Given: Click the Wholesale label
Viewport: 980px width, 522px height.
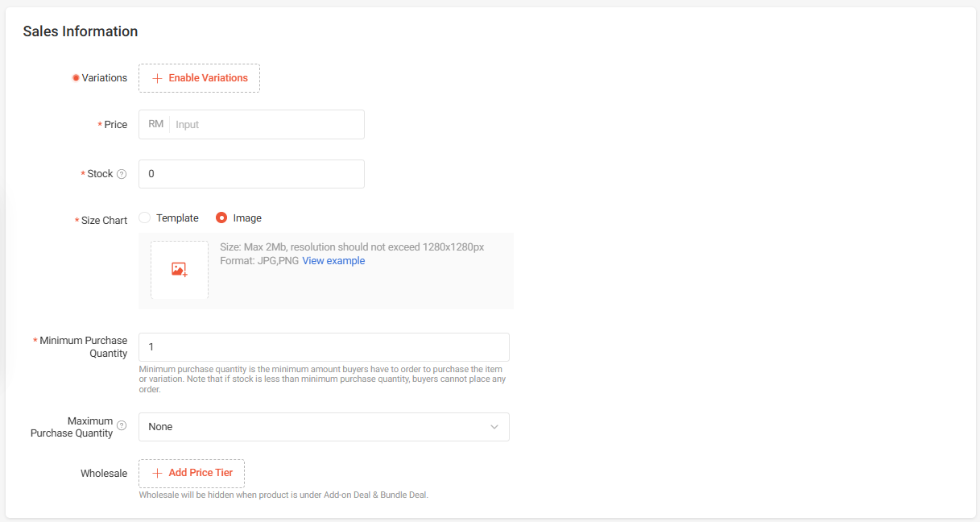Looking at the screenshot, I should click(x=104, y=474).
